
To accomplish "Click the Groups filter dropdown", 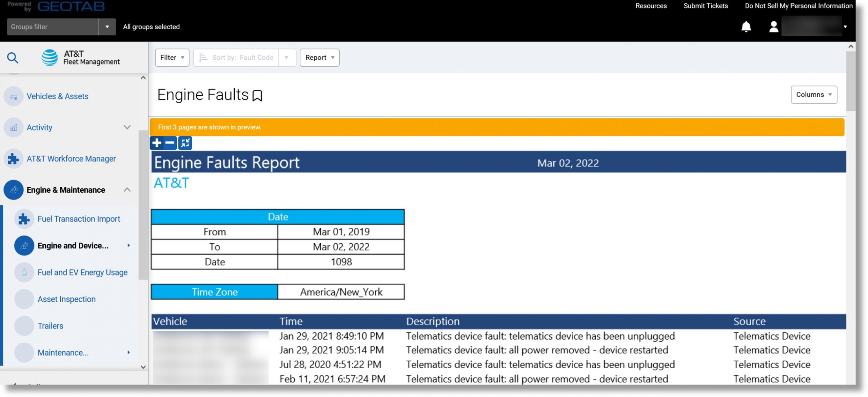I will coord(106,26).
